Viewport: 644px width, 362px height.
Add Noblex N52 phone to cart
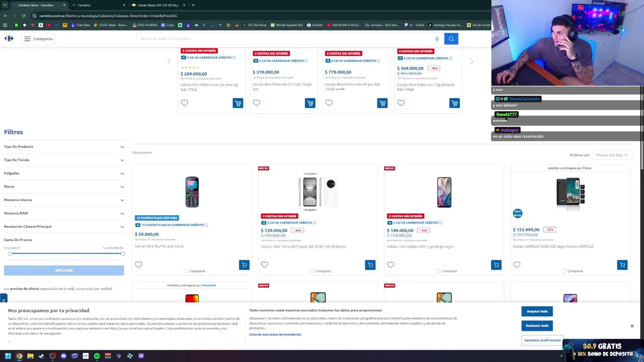[496, 265]
